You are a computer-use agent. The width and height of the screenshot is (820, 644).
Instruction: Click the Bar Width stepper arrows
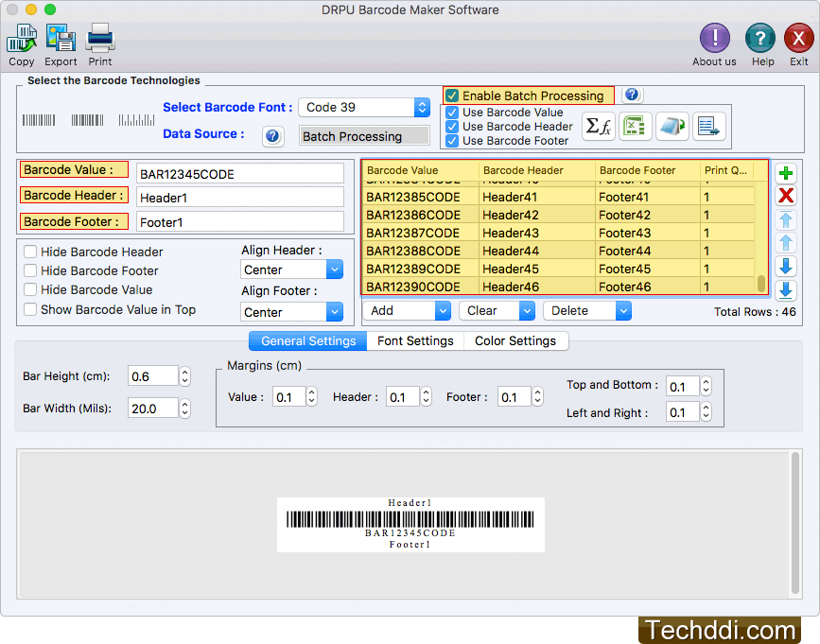click(184, 409)
